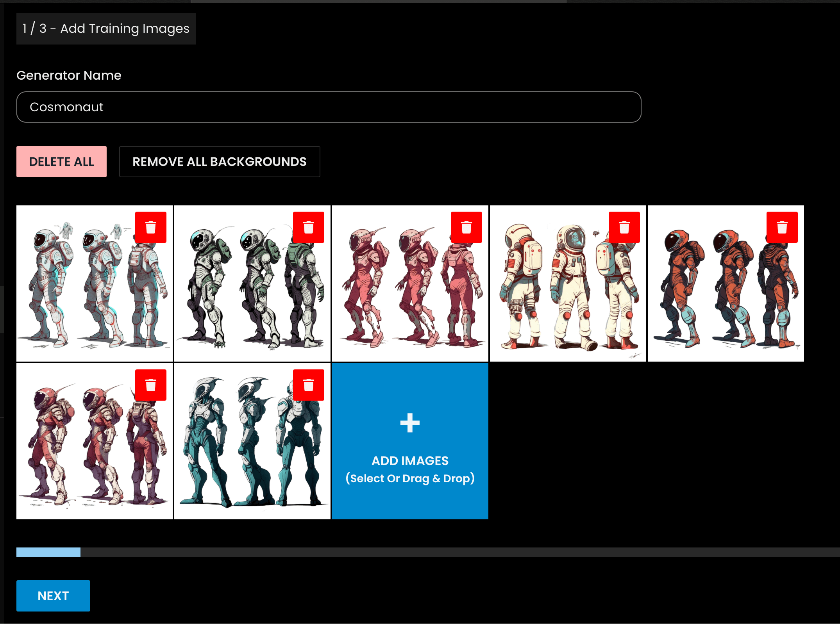Delete the orange cosmonaut image

coord(782,227)
